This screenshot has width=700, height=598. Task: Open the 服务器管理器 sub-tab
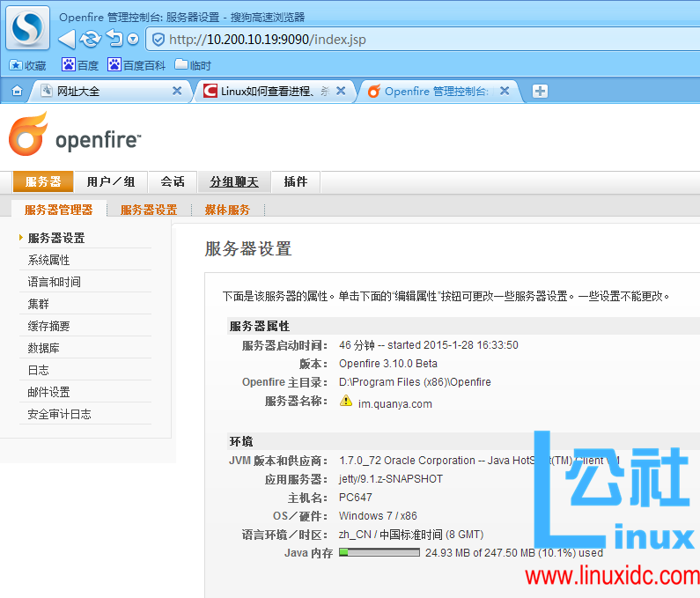tap(58, 210)
